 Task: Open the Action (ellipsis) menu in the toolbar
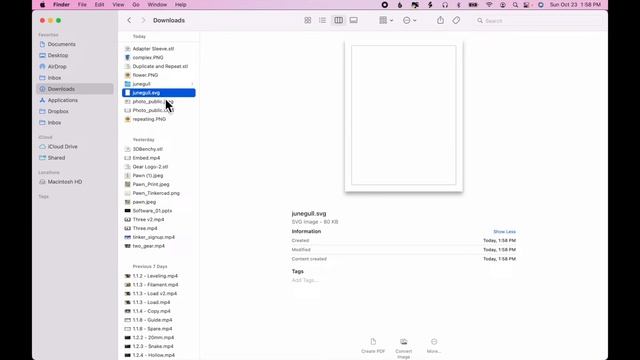(409, 20)
